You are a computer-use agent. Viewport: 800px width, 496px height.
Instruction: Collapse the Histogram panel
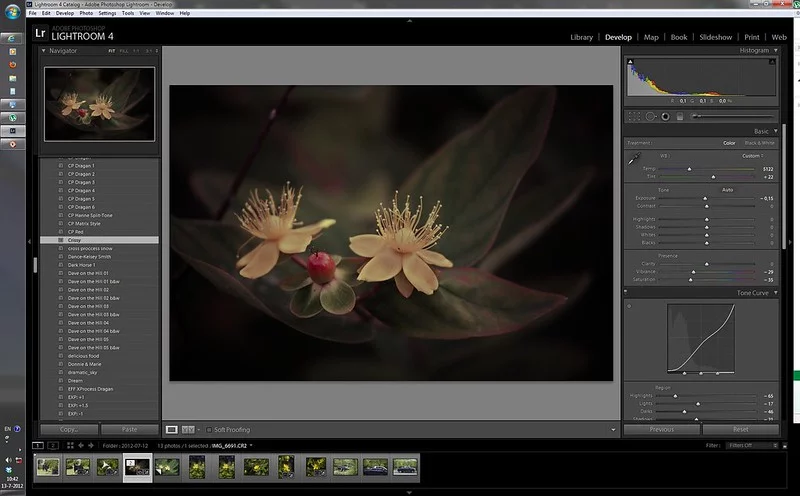776,50
